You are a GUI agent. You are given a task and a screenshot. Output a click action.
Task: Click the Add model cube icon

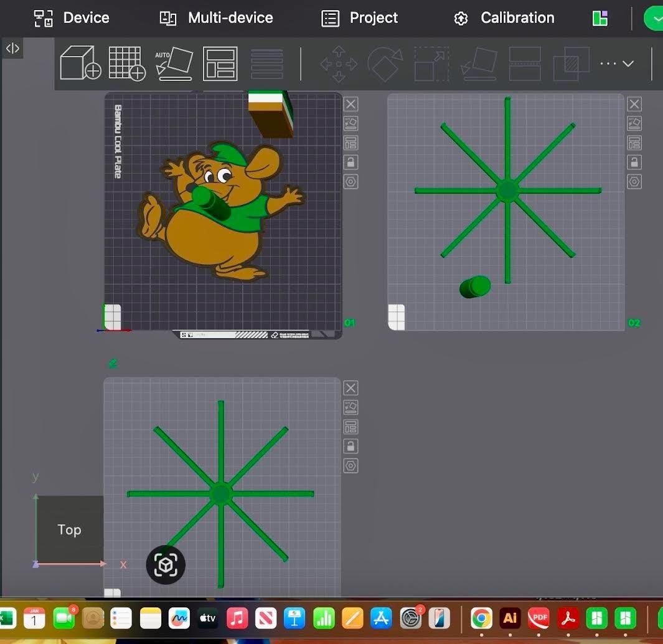80,63
